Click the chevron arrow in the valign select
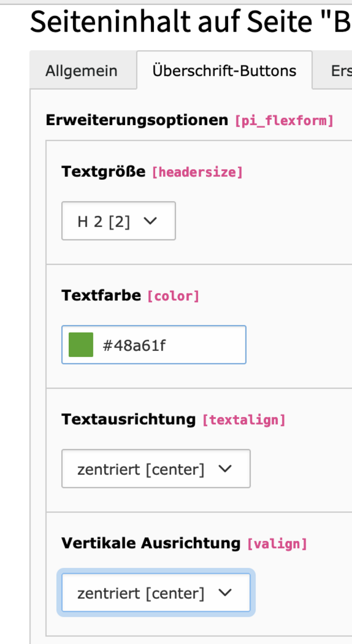352x644 pixels. (x=225, y=592)
